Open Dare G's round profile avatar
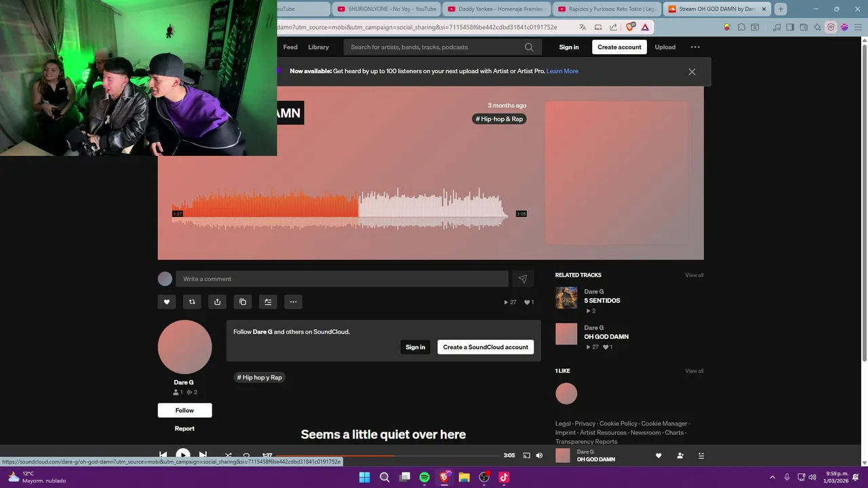The width and height of the screenshot is (868, 488). point(184,347)
